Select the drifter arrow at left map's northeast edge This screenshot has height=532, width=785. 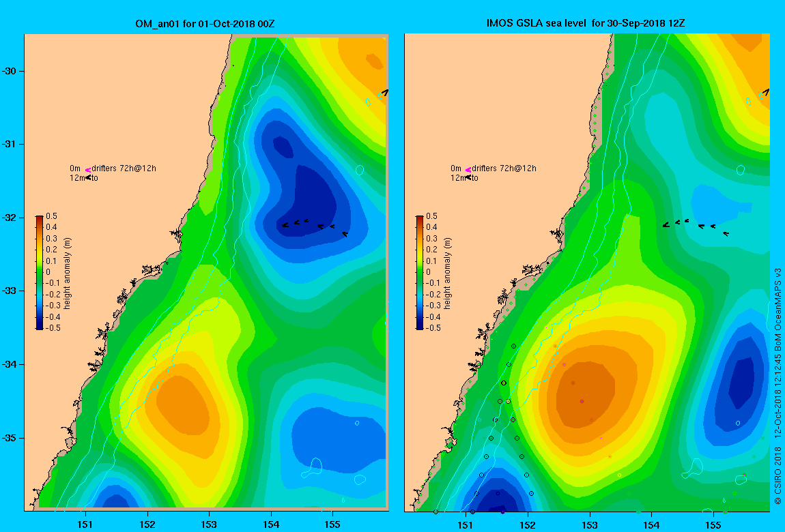click(384, 92)
